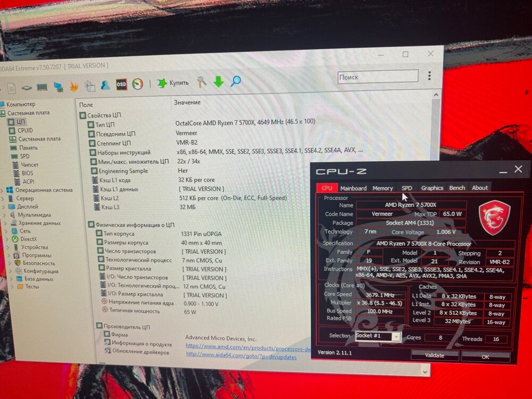The image size is (532, 399).
Task: Click the База данных icon in tree
Action: pos(19,279)
